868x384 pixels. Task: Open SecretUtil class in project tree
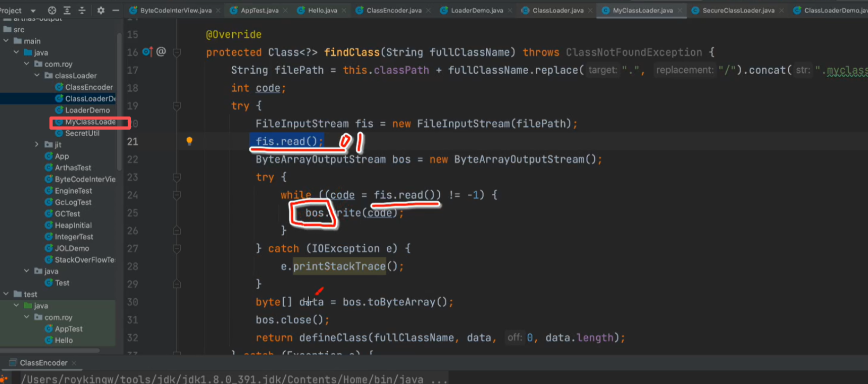(x=82, y=133)
